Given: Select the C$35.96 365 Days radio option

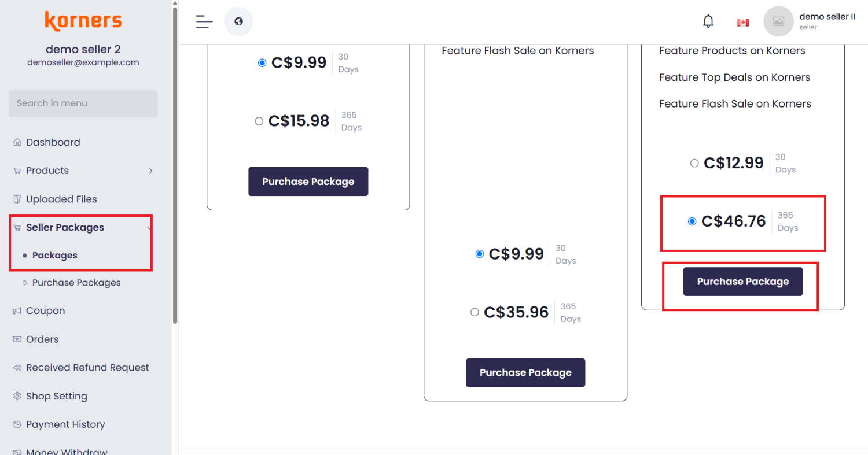Looking at the screenshot, I should (475, 312).
